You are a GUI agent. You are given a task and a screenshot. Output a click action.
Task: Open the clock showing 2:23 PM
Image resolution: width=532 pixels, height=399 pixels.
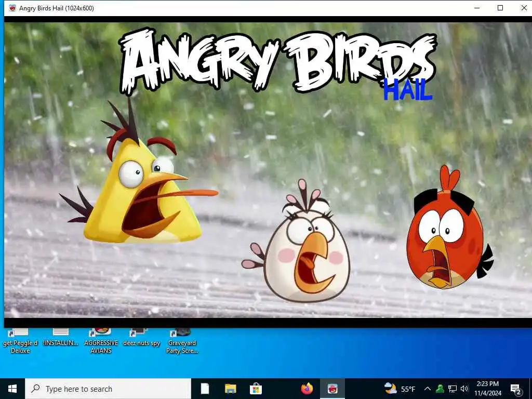point(488,389)
